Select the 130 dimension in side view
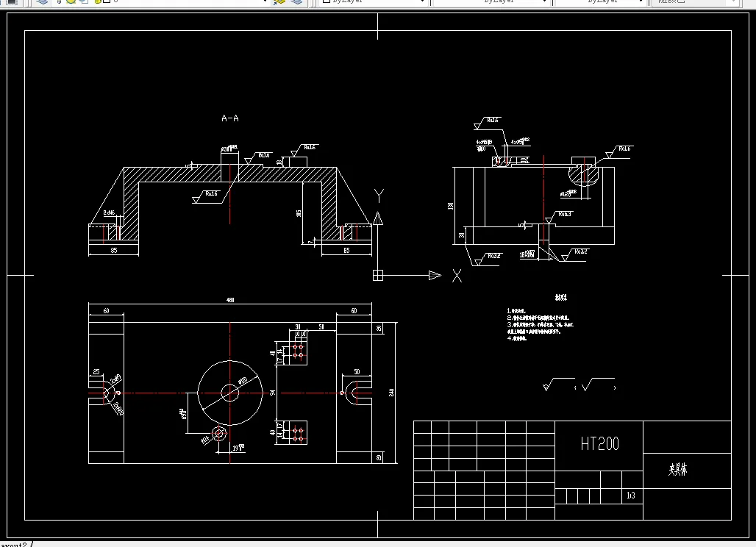756x547 pixels. (451, 206)
